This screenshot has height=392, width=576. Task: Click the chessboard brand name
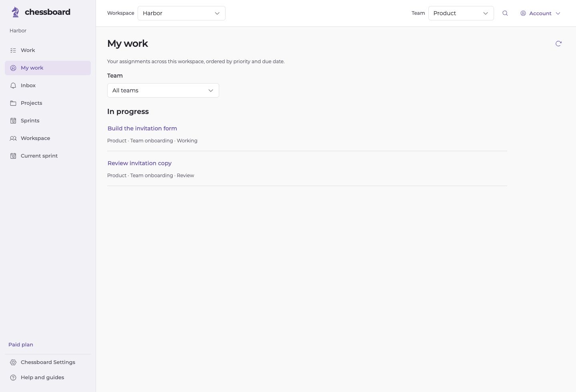pos(48,12)
